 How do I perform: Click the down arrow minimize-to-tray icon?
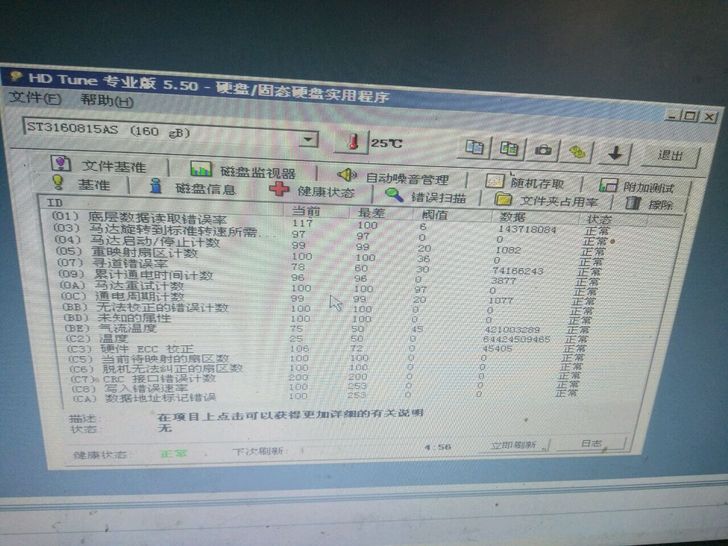615,153
